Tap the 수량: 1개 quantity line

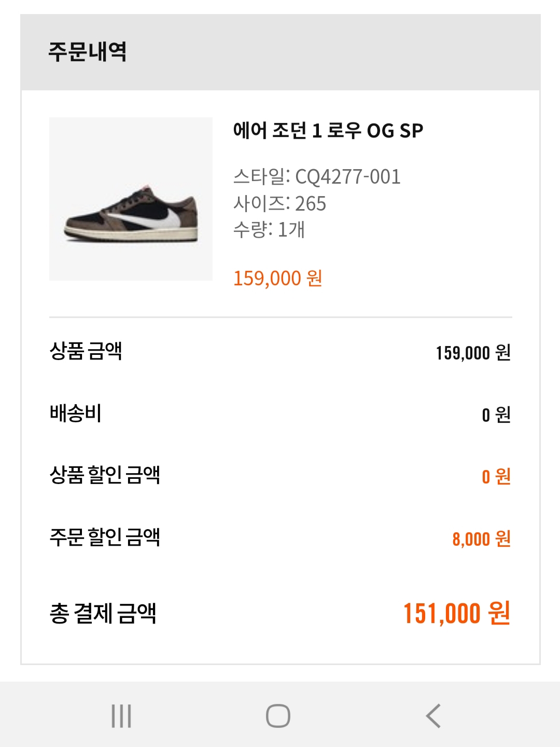pos(269,229)
